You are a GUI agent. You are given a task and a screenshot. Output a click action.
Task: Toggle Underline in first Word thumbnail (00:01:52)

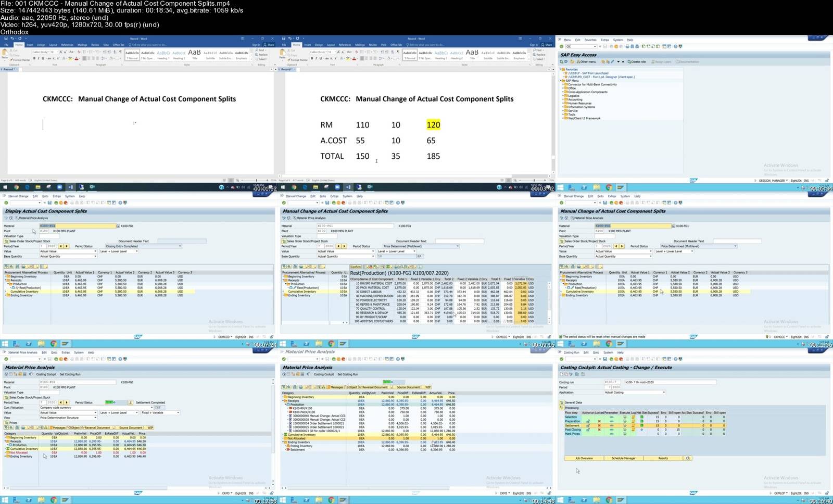coord(43,58)
